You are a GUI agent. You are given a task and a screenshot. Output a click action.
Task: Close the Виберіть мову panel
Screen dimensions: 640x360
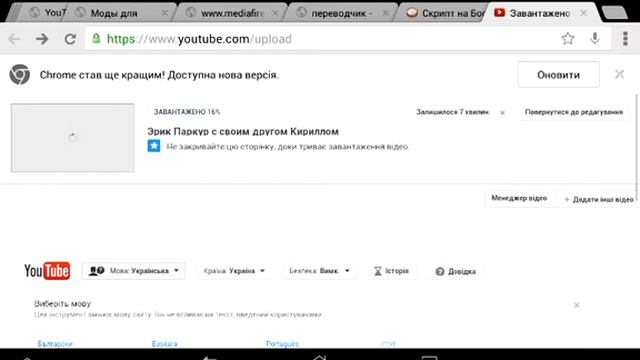point(576,305)
